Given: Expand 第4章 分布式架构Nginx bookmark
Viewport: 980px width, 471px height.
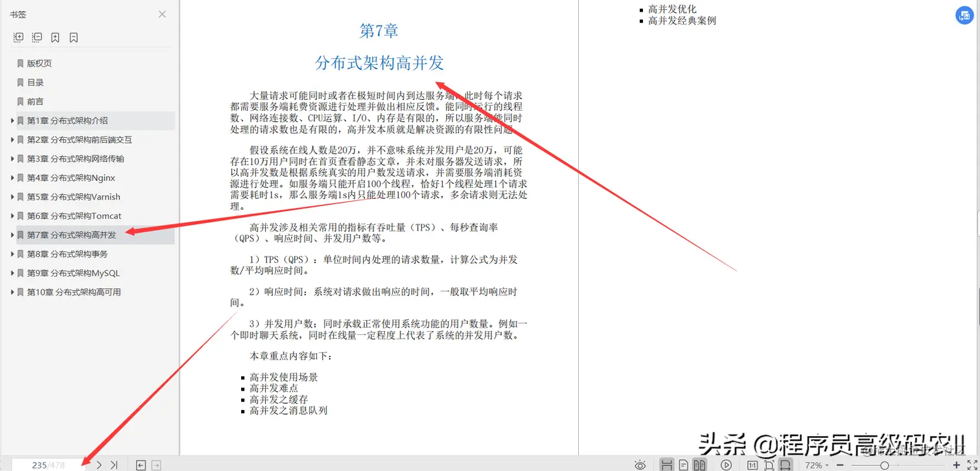Looking at the screenshot, I should [x=12, y=178].
